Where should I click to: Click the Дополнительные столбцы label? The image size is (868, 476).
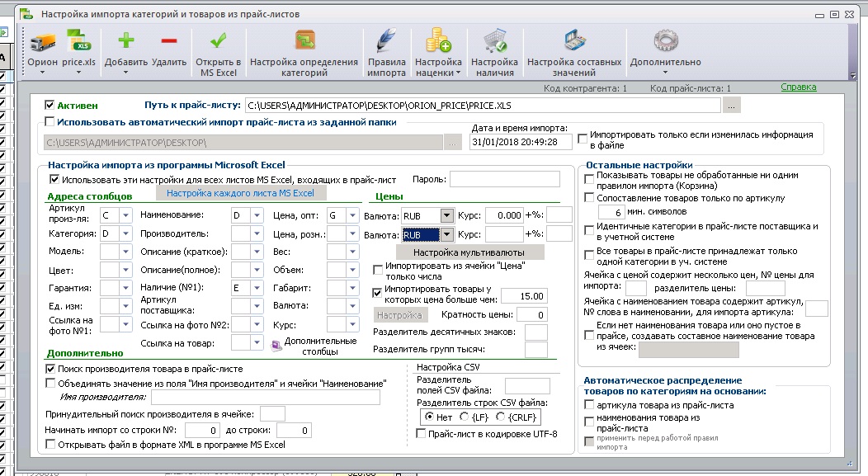320,346
